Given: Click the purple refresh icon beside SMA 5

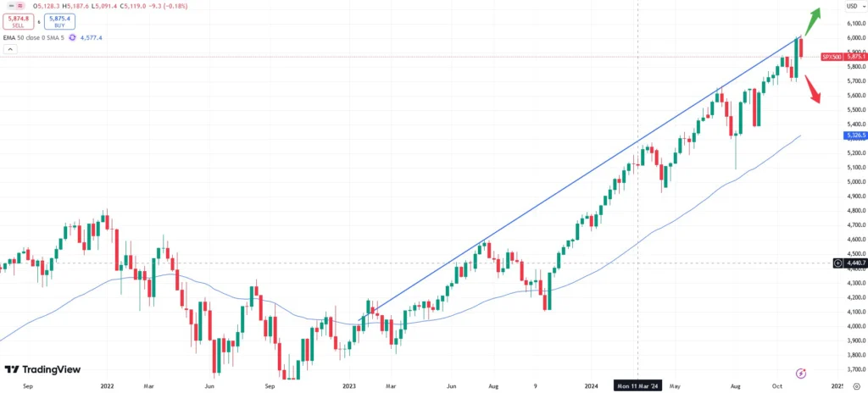Looking at the screenshot, I should [x=72, y=37].
